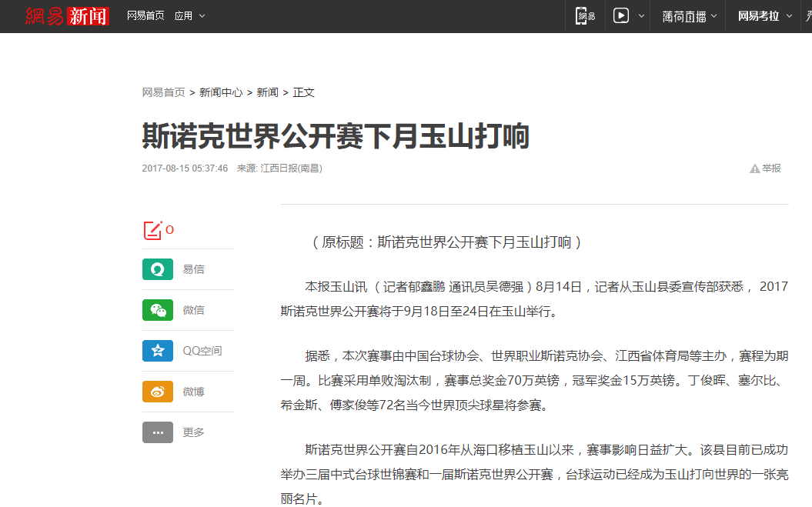Viewport: 812px width, 507px height.
Task: Select the 微信 share label
Action: (x=194, y=310)
